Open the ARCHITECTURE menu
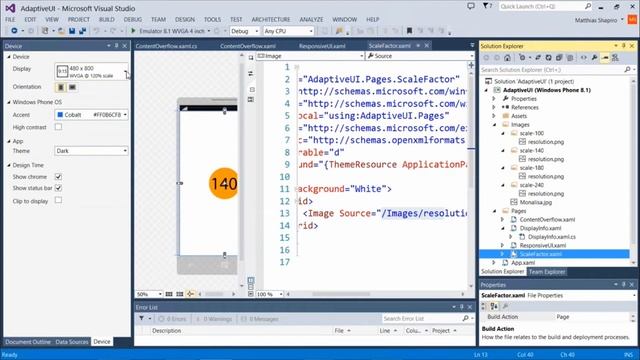The height and width of the screenshot is (360, 640). click(271, 20)
